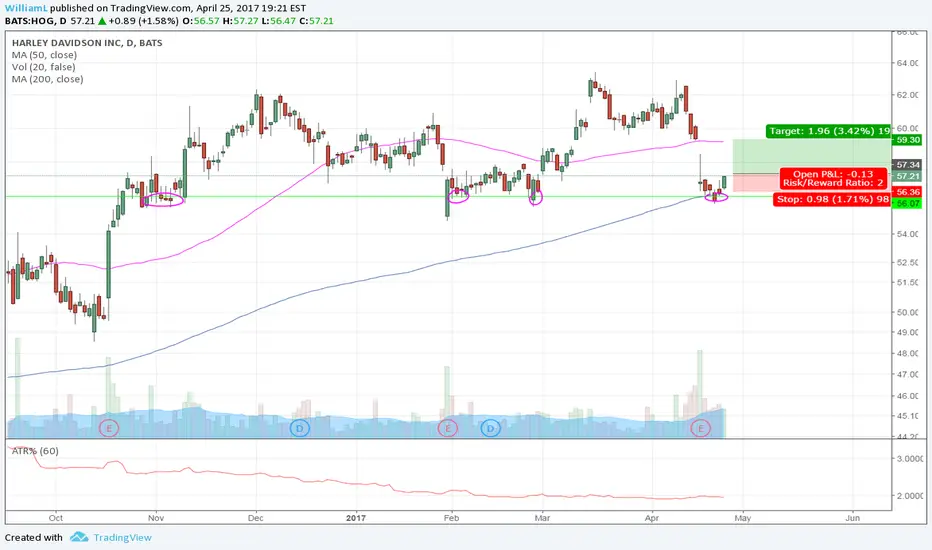Click the green up-triangle price change icon

coord(102,21)
